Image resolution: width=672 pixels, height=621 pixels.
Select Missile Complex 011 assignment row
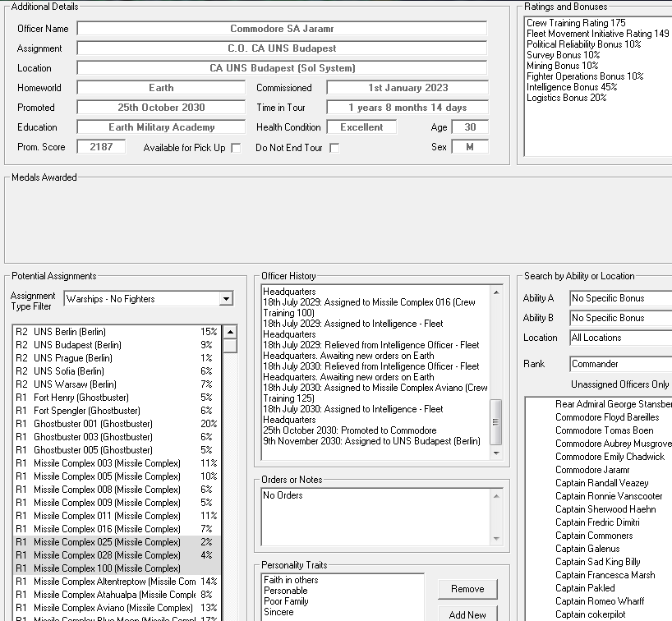point(117,516)
